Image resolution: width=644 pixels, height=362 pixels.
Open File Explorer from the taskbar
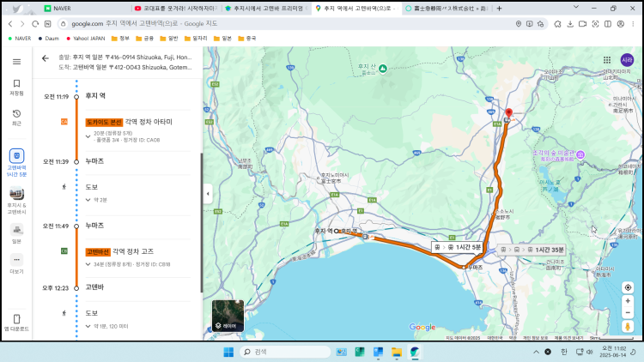(397, 353)
